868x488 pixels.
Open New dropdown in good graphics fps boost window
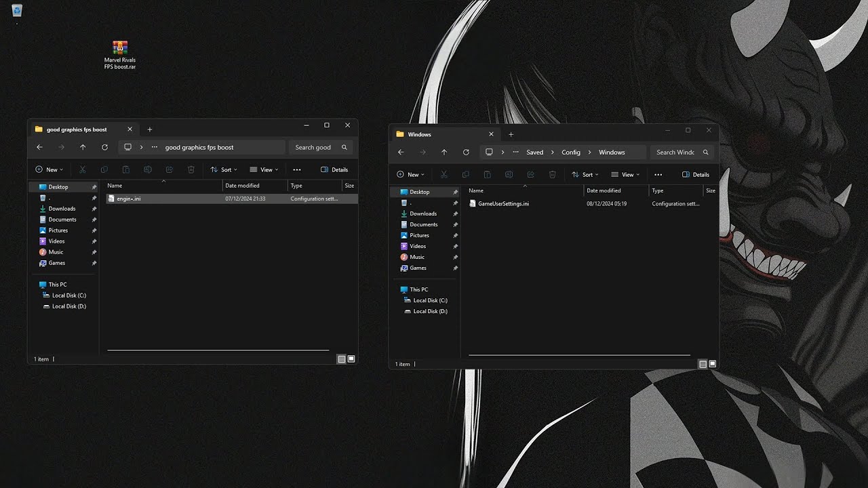coord(49,169)
